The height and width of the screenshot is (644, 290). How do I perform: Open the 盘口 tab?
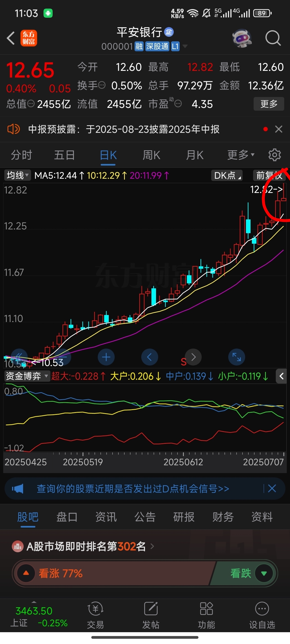click(x=67, y=517)
